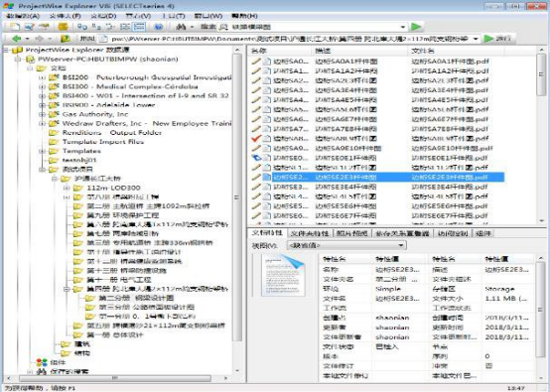Click the binoculars search toolbar icon
Viewport: 550px width, 392px height.
(x=181, y=27)
